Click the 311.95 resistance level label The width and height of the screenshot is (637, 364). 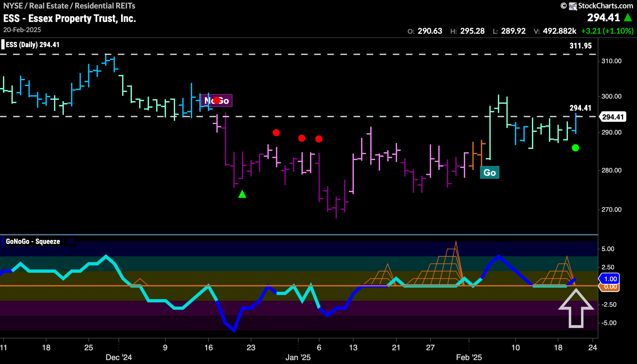[580, 46]
